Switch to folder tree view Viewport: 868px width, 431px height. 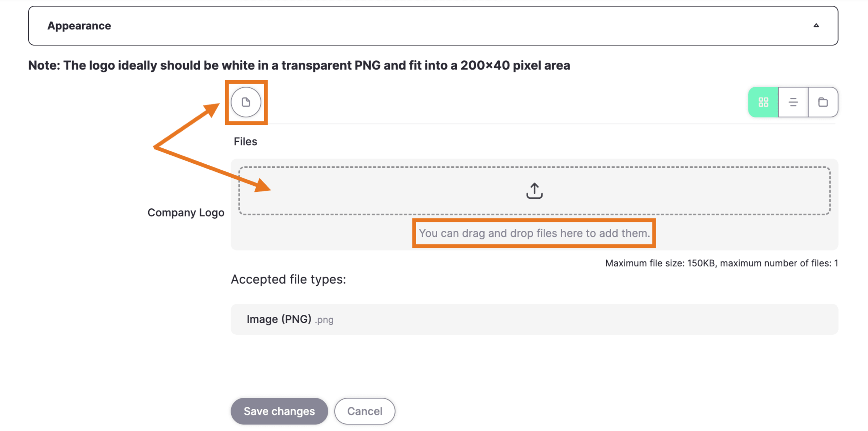(x=823, y=102)
